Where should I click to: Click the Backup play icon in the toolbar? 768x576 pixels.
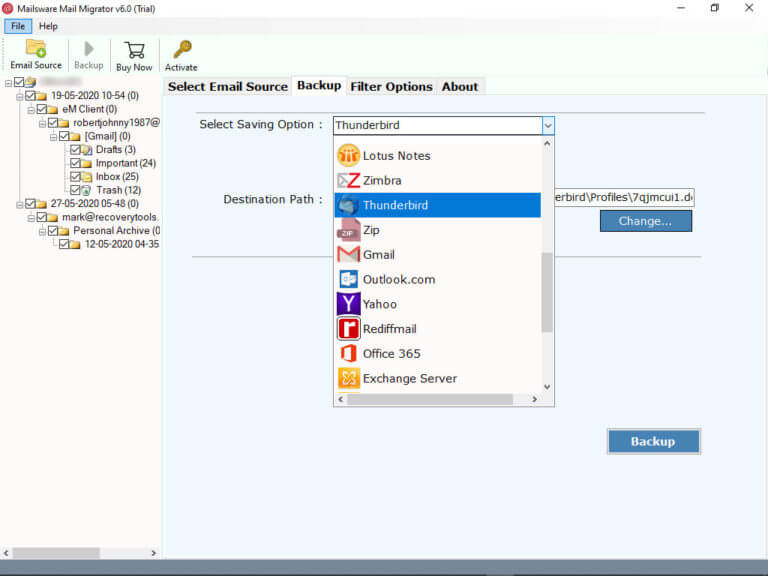point(89,49)
